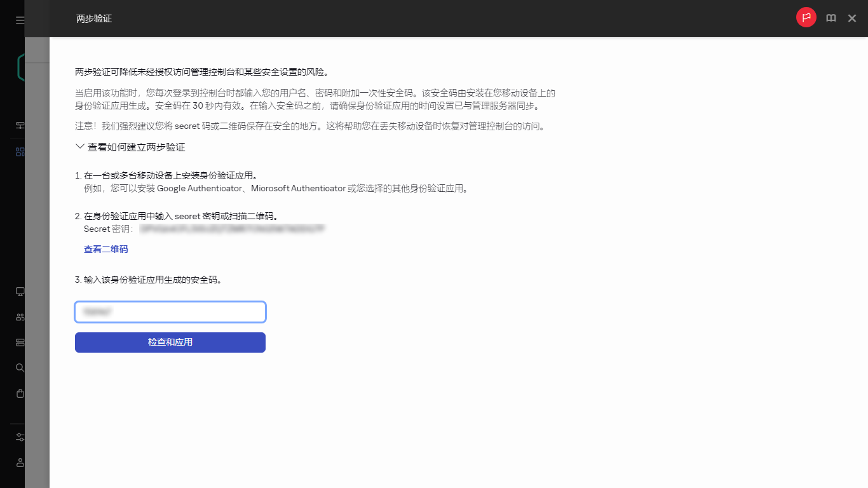Open the Users & Roles sidebar icon

point(20,316)
